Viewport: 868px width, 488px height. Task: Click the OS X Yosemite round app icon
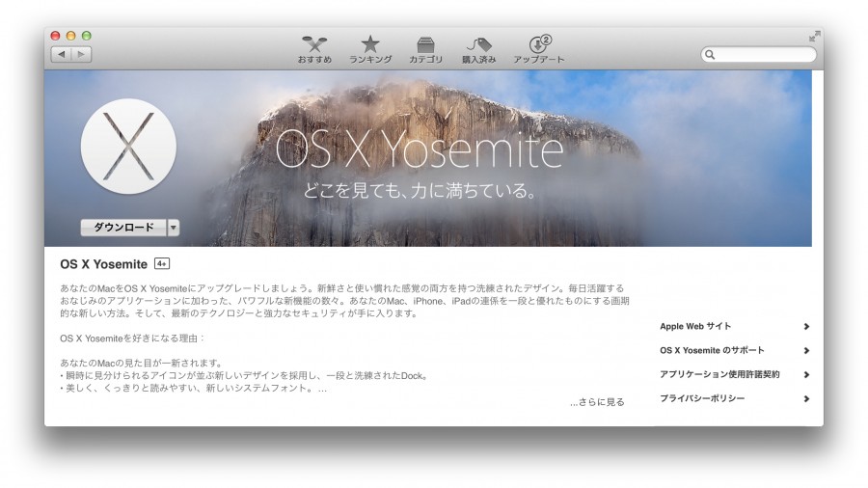point(128,147)
